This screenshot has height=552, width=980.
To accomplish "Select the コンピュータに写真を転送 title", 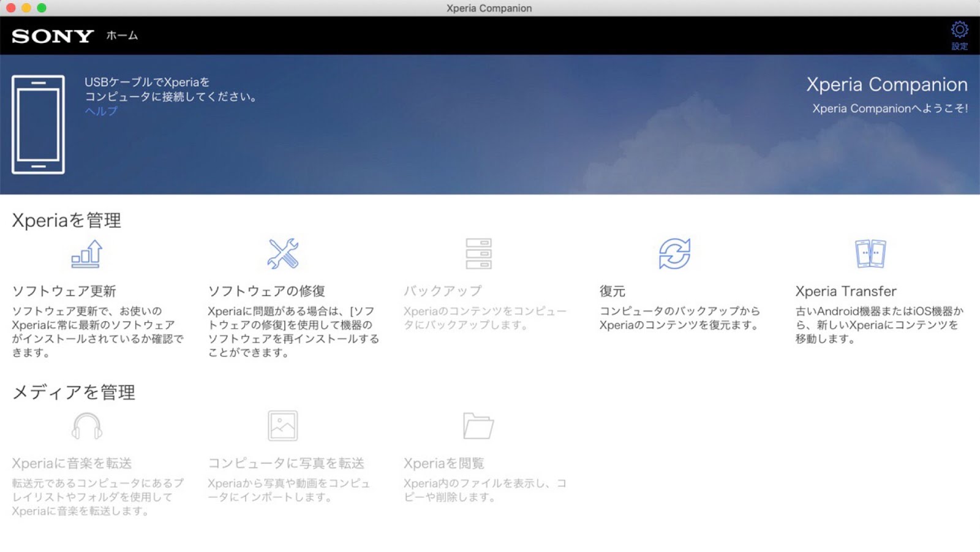I will coord(286,463).
